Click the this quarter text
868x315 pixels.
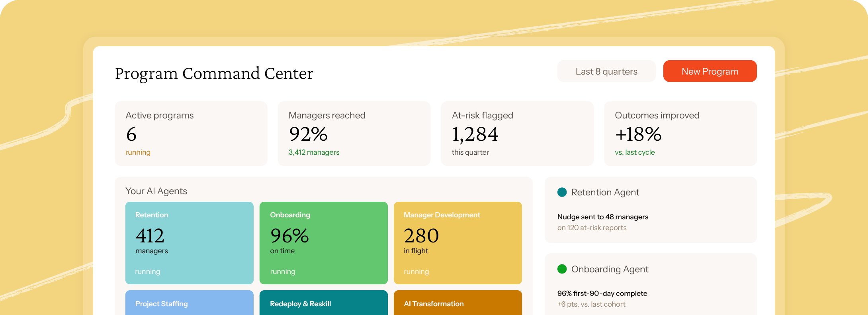[470, 152]
